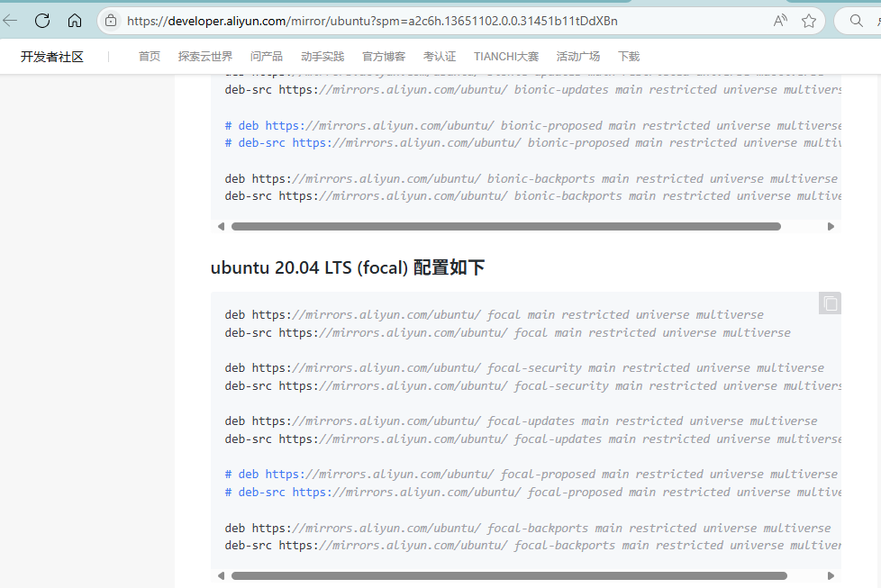The image size is (881, 588).
Task: Click left arrow of bionic code scrollbar
Action: tap(221, 226)
